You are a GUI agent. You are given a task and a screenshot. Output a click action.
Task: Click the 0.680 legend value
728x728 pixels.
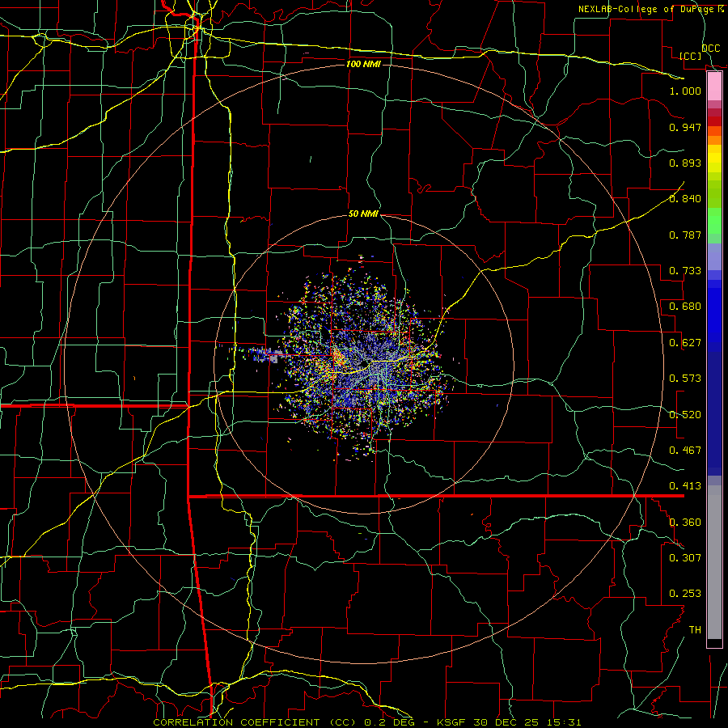[x=685, y=307]
